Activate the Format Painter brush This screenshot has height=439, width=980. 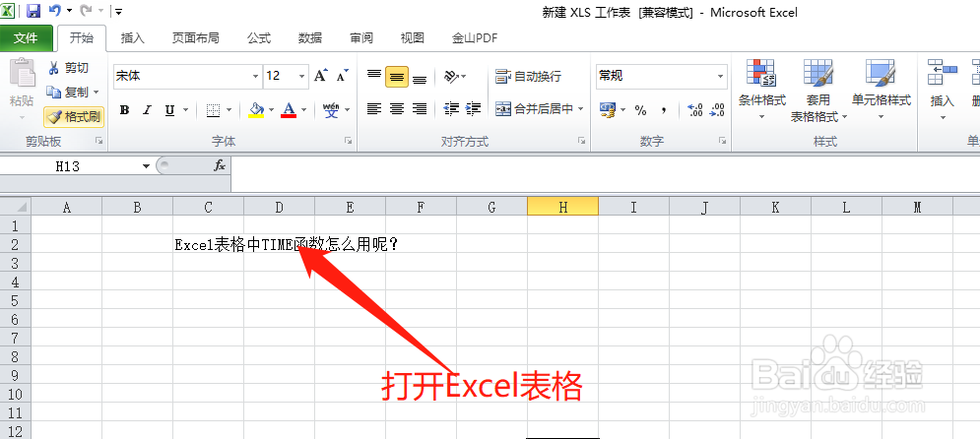coord(74,116)
